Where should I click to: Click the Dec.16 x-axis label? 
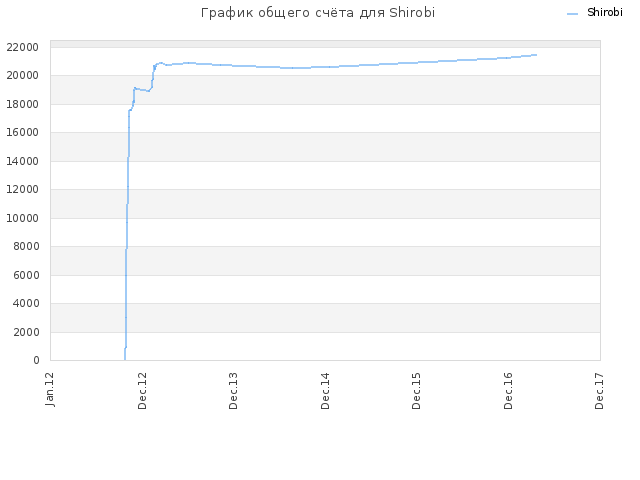(508, 391)
